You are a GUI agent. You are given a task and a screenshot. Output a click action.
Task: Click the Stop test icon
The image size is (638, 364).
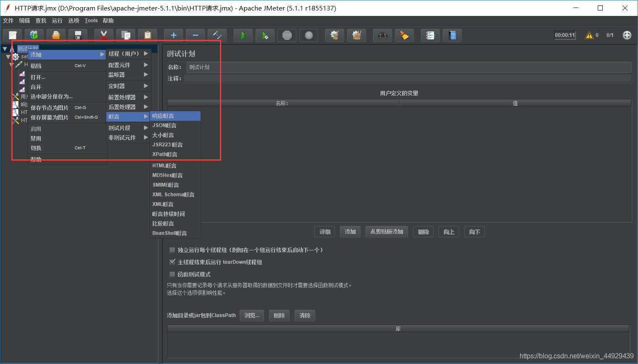(x=287, y=36)
